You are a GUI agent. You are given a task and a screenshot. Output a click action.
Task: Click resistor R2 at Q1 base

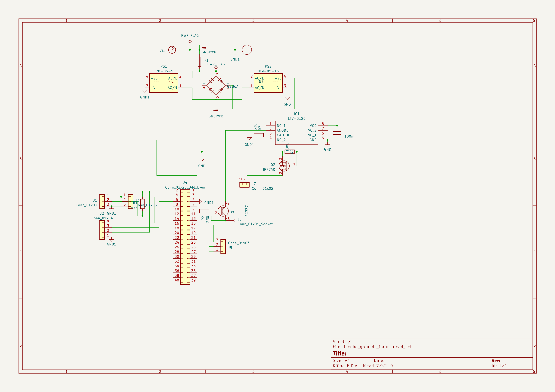pyautogui.click(x=204, y=211)
